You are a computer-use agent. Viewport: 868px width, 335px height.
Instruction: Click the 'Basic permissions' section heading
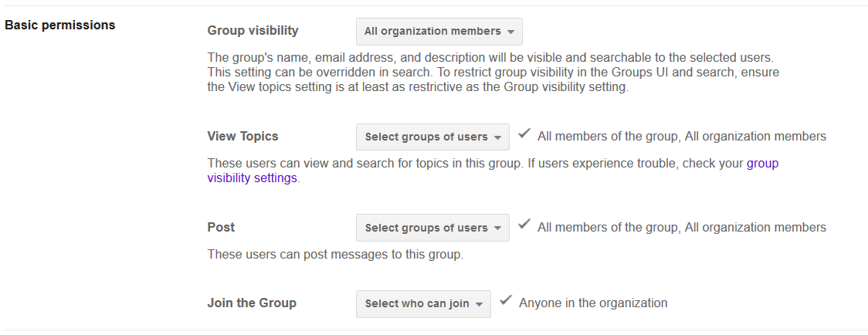coord(60,25)
